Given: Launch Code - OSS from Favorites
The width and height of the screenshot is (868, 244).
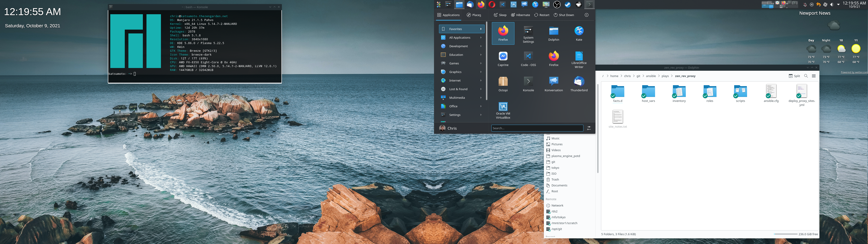Looking at the screenshot, I should point(528,59).
